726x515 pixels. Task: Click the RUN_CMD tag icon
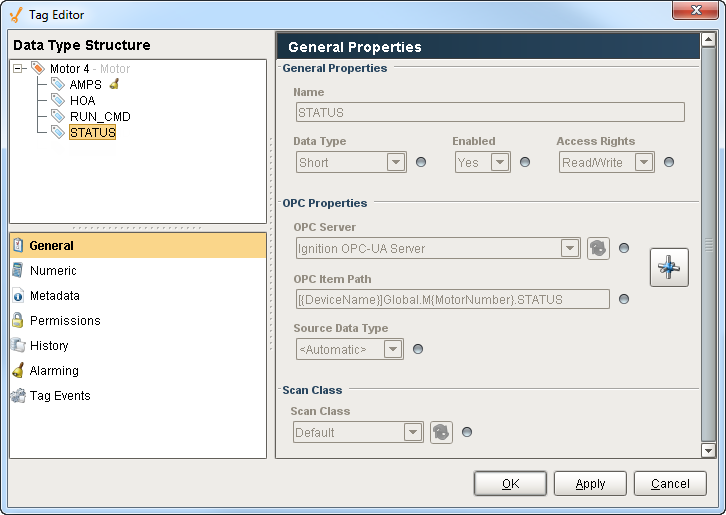click(x=58, y=117)
